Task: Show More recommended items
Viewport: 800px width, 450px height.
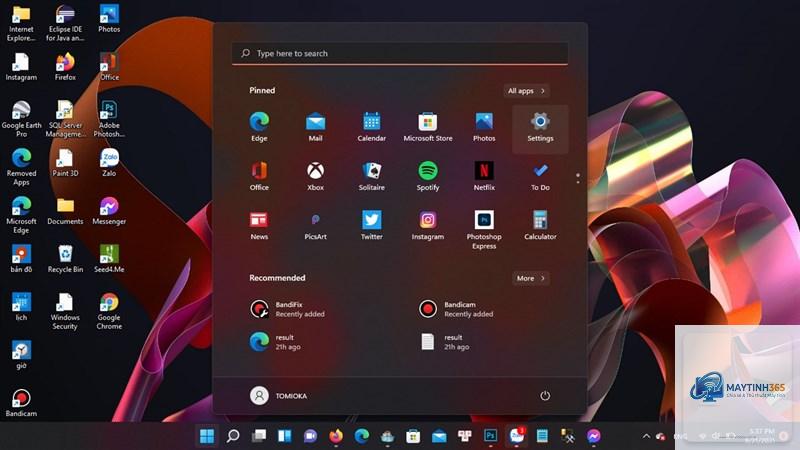Action: [x=531, y=278]
